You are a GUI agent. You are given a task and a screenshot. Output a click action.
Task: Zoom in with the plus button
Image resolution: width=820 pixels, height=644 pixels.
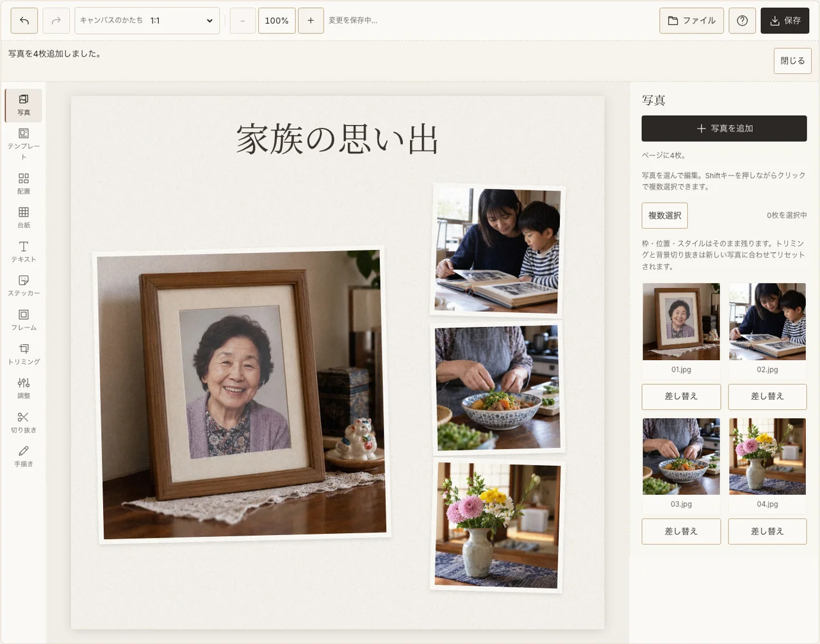pyautogui.click(x=311, y=21)
